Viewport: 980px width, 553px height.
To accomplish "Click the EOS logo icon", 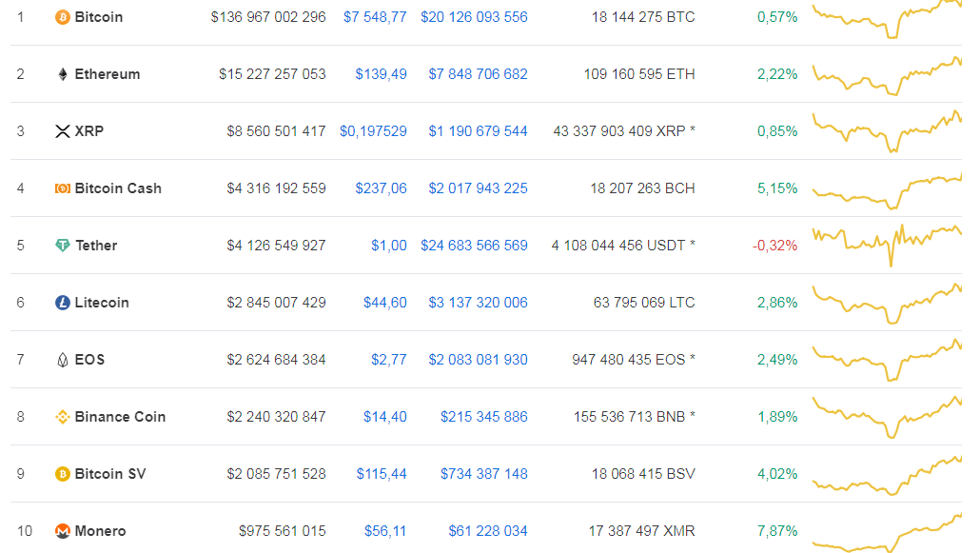I will (x=63, y=360).
